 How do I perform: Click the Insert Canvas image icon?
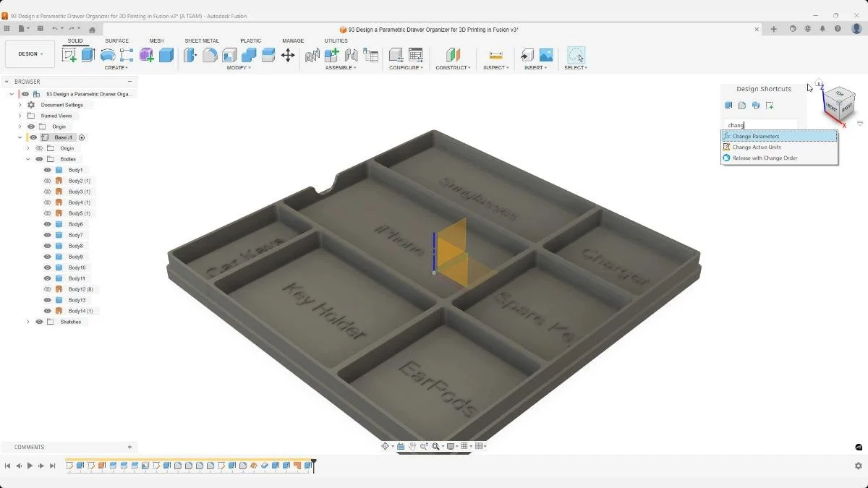pos(546,55)
